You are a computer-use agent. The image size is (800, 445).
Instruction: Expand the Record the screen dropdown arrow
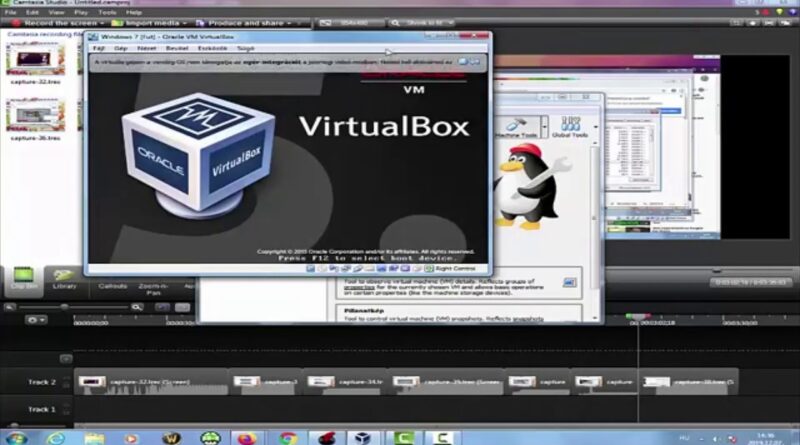[102, 23]
